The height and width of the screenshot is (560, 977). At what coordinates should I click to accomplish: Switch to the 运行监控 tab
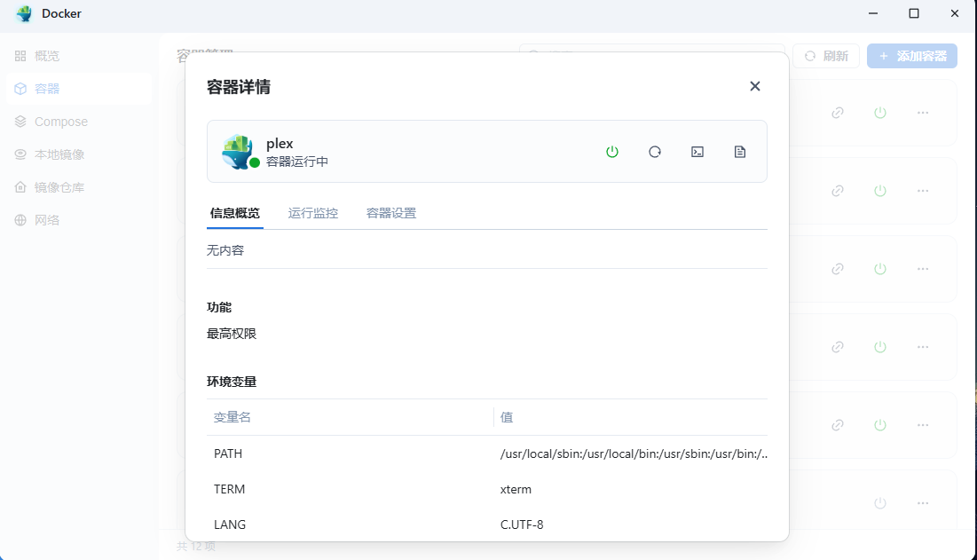[x=313, y=213]
